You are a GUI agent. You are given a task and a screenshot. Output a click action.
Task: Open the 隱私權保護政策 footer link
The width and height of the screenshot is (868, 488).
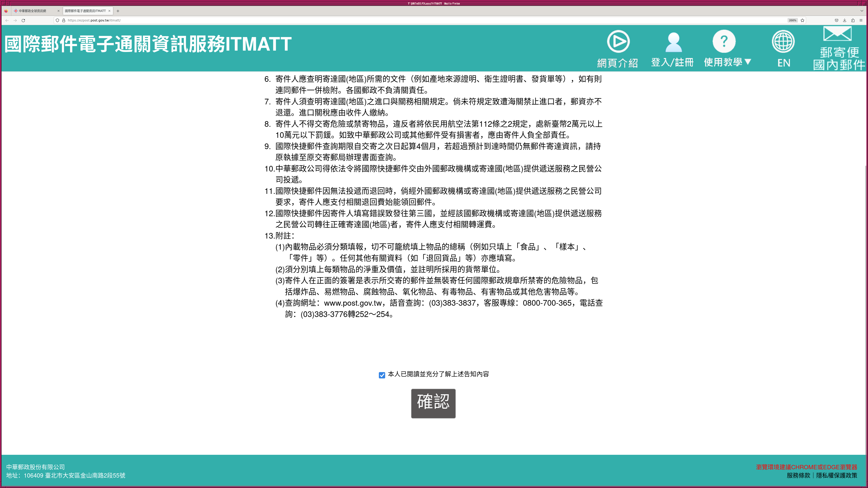click(x=836, y=475)
